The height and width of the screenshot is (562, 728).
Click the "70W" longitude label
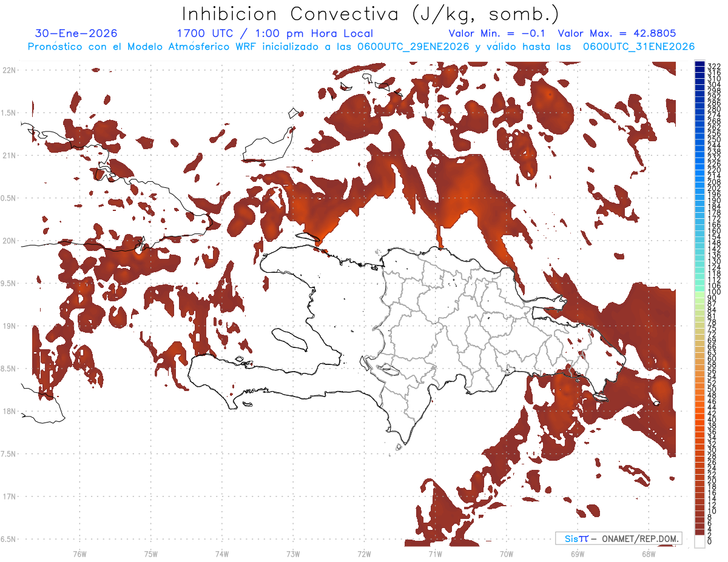pyautogui.click(x=507, y=554)
